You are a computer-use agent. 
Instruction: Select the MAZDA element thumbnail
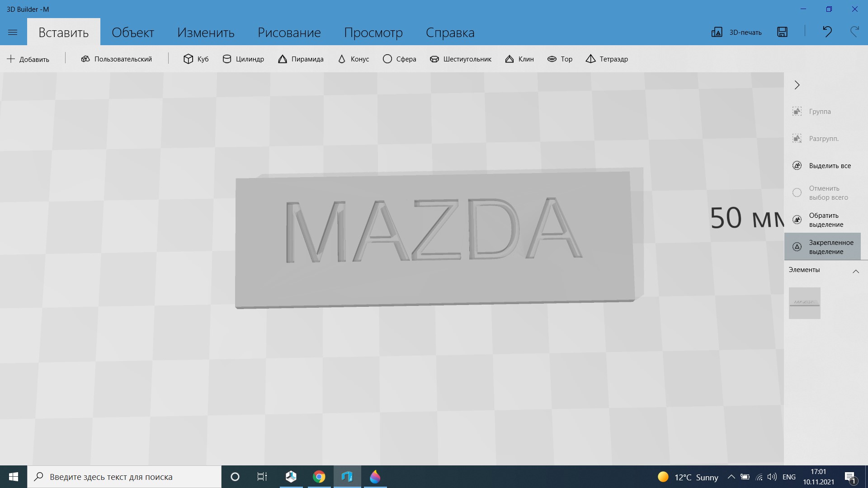pos(805,303)
